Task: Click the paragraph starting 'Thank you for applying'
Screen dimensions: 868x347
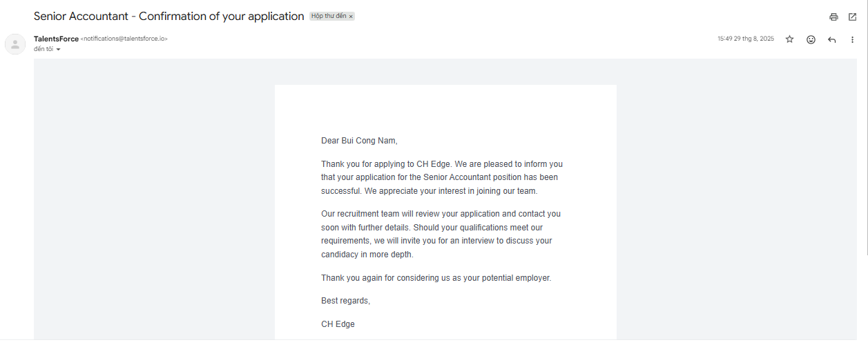Action: coord(442,177)
